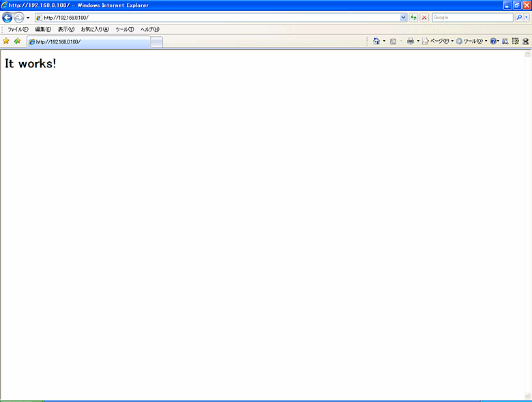Open the お気に入り(A) menu
The height and width of the screenshot is (402, 532).
95,29
